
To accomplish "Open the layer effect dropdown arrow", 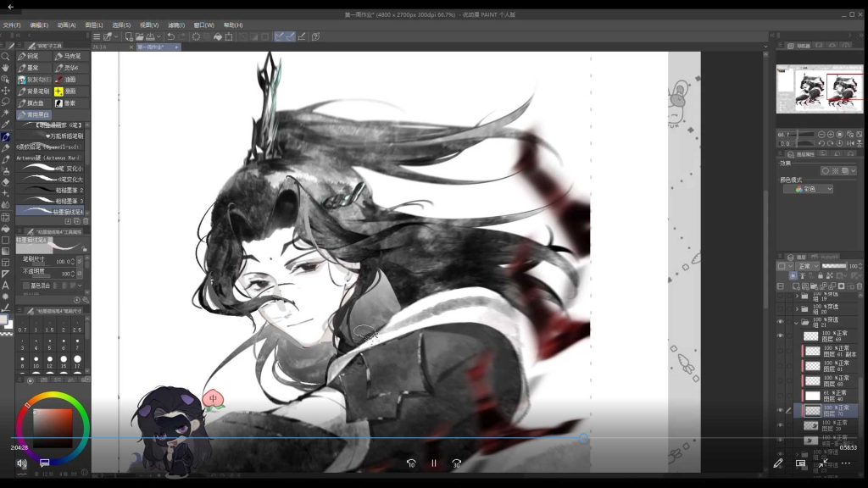I will pyautogui.click(x=853, y=171).
